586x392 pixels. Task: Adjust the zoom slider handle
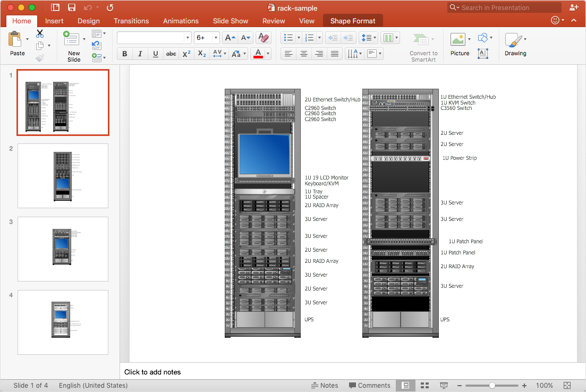pyautogui.click(x=492, y=386)
